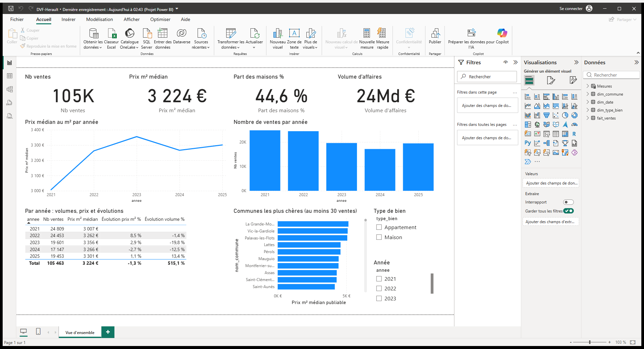Expand the Mesures table
644x349 pixels.
[588, 86]
